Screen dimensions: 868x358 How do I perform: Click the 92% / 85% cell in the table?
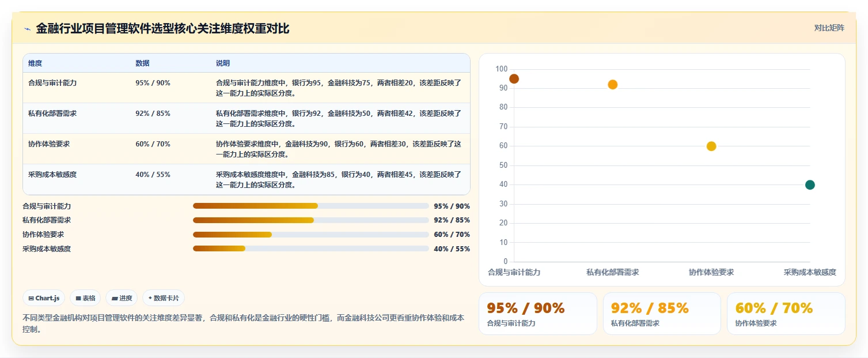153,114
